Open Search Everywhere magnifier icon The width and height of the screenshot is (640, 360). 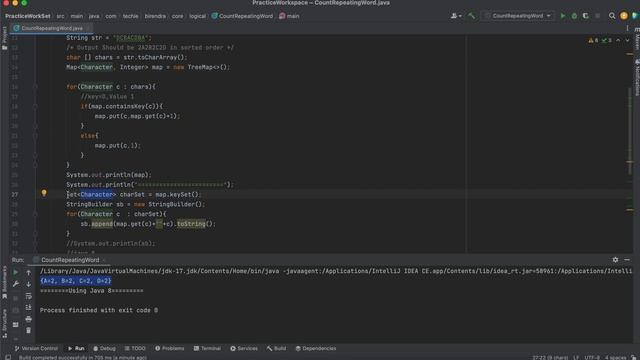point(612,16)
